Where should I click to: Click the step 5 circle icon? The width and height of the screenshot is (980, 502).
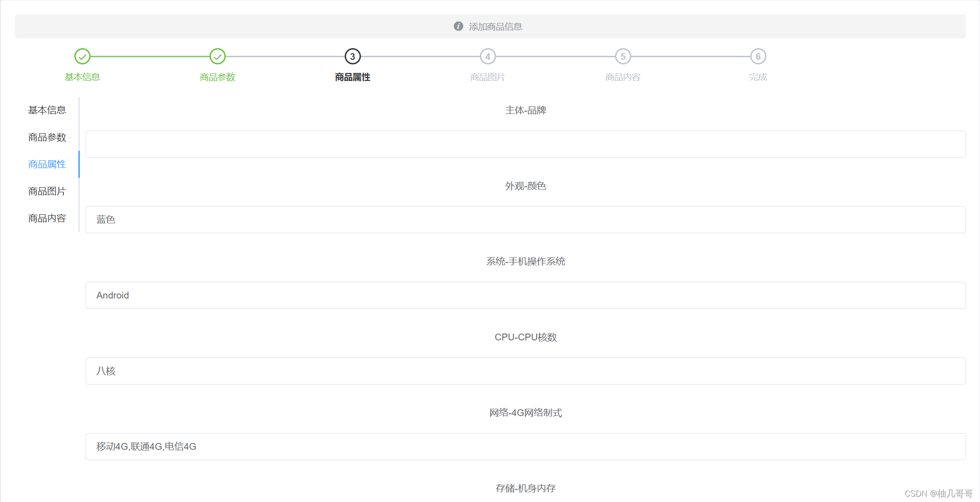point(623,57)
